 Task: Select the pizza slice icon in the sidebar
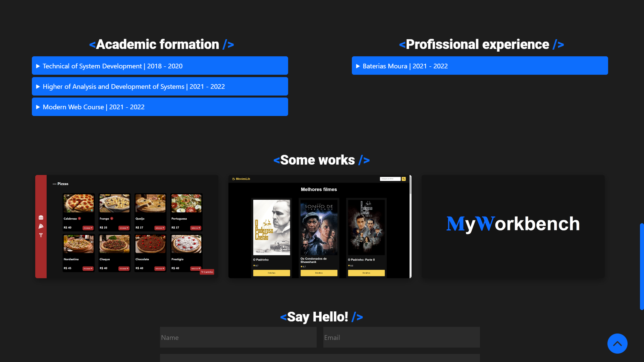pyautogui.click(x=41, y=226)
